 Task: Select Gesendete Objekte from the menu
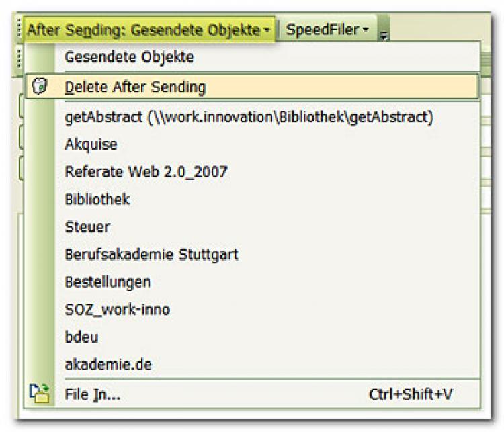(x=129, y=57)
